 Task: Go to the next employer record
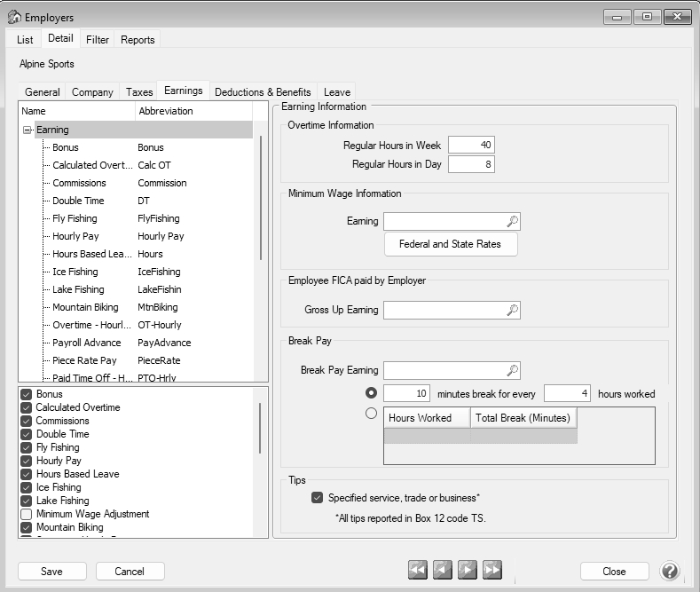pyautogui.click(x=467, y=571)
